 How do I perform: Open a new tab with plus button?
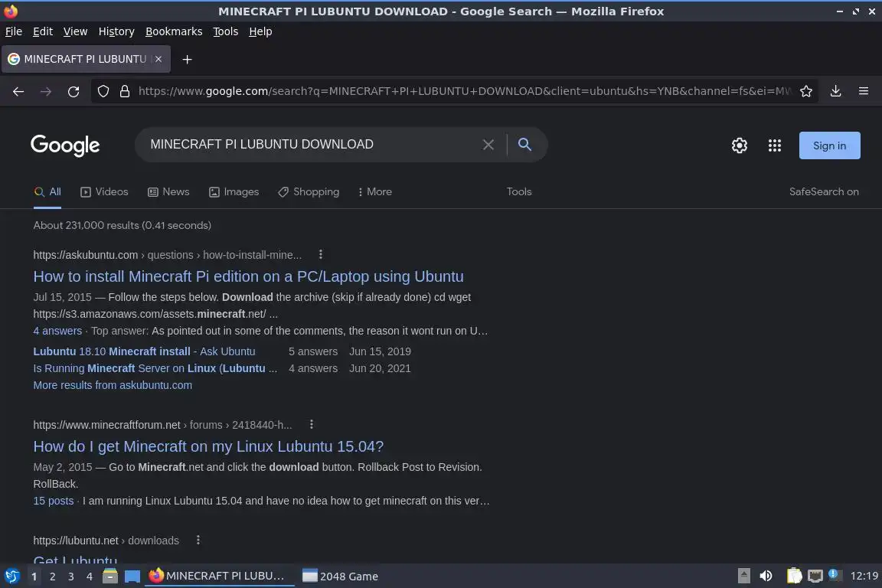[188, 60]
